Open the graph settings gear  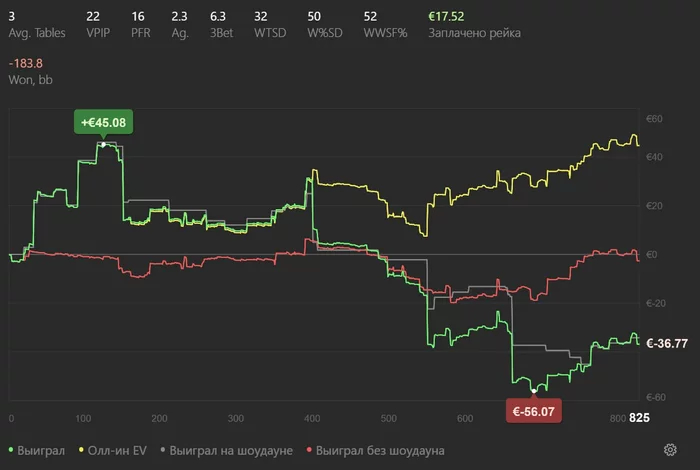(669, 451)
